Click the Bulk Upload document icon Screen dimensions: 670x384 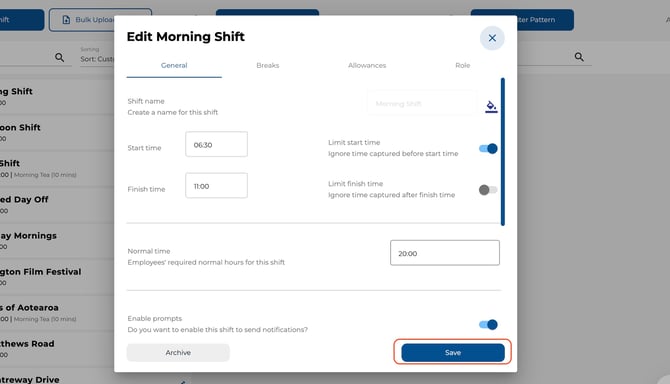pyautogui.click(x=66, y=20)
